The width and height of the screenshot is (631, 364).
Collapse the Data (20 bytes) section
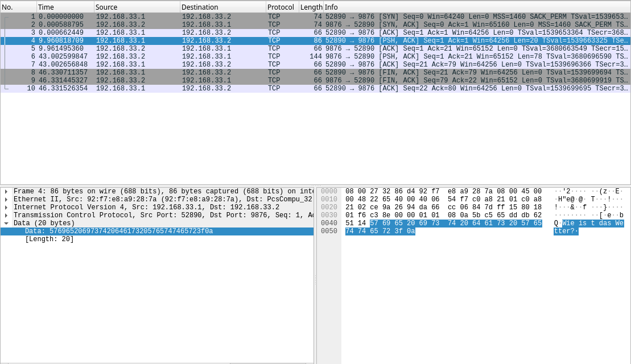(x=5, y=223)
